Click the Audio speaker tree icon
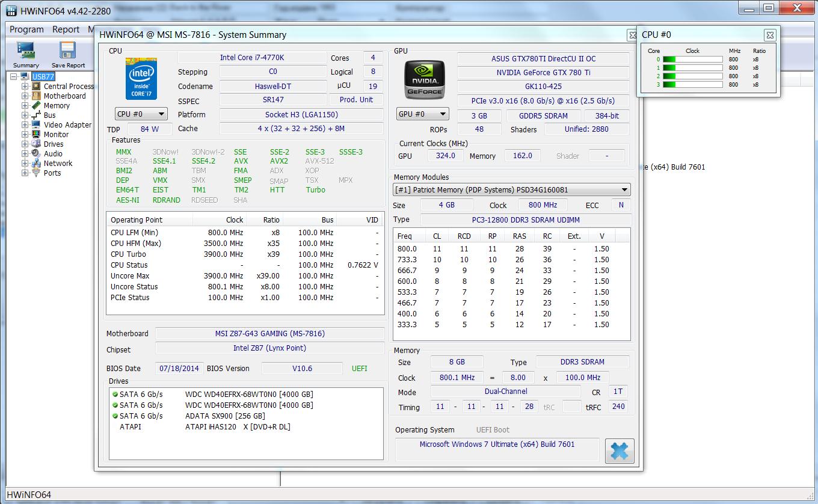Viewport: 818px width, 504px height. coord(36,153)
